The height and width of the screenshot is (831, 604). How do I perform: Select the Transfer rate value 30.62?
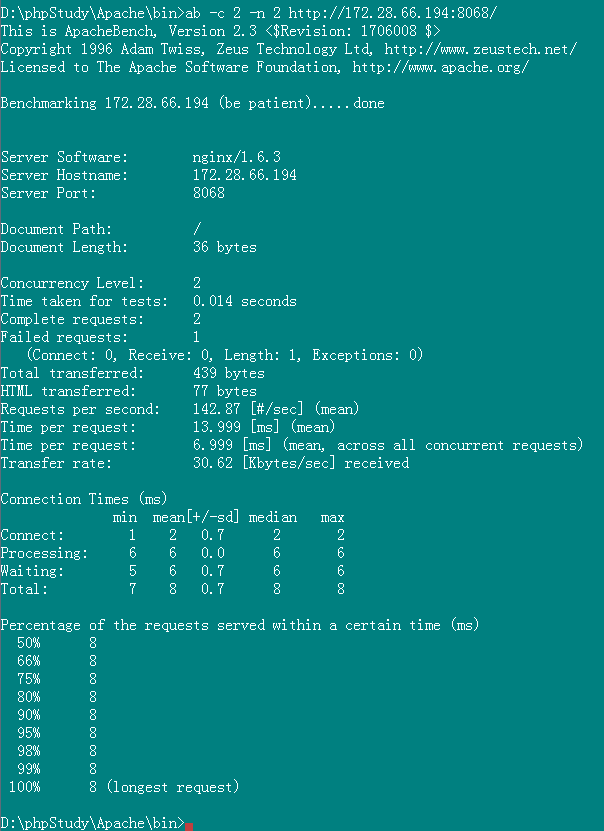pos(212,463)
